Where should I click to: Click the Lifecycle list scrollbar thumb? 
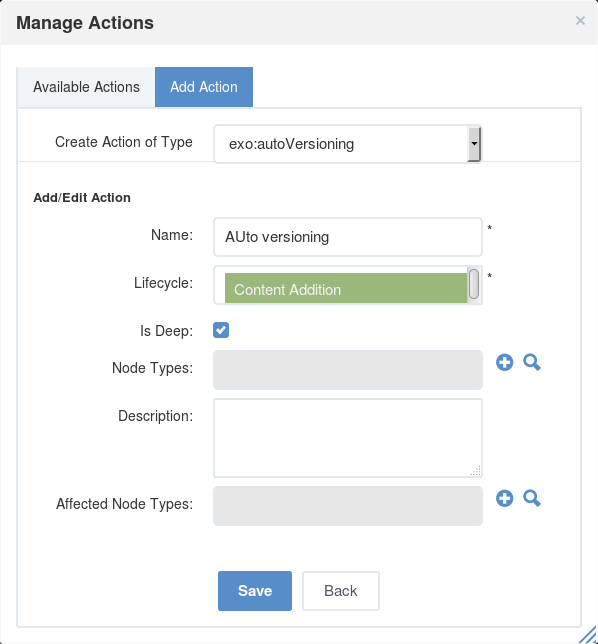click(474, 284)
